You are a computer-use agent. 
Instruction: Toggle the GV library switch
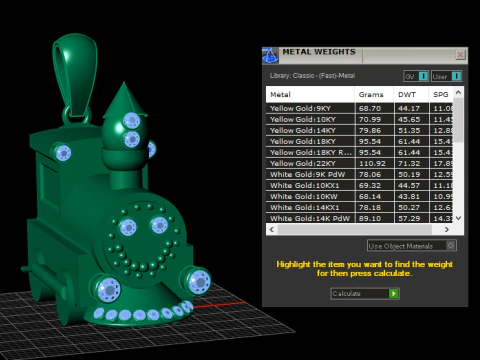click(416, 76)
